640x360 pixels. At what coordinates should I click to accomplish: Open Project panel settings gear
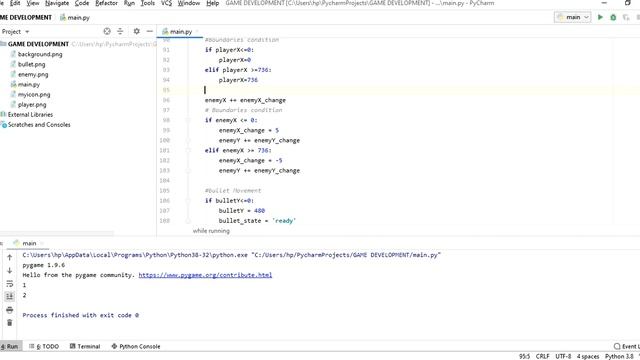pyautogui.click(x=136, y=31)
